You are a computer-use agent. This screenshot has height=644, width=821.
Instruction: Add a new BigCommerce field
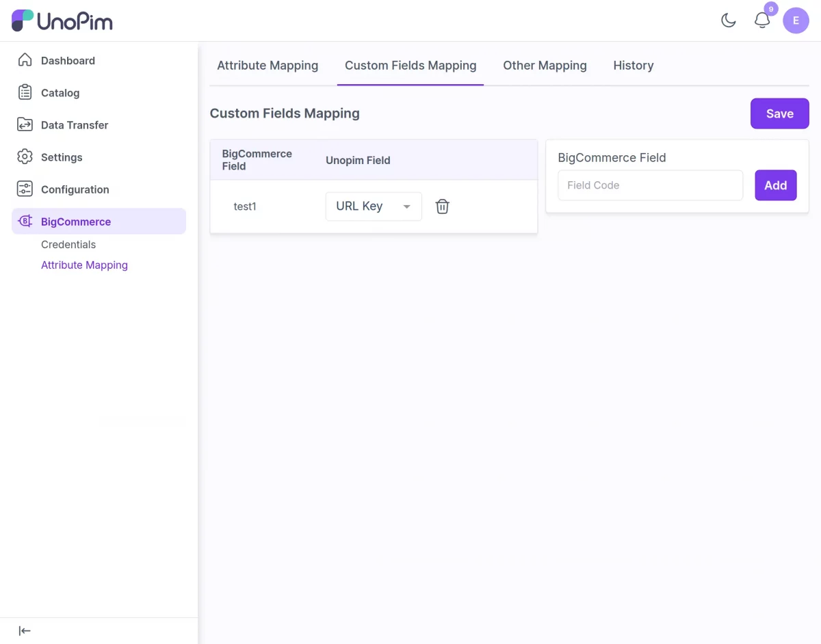[x=776, y=185]
